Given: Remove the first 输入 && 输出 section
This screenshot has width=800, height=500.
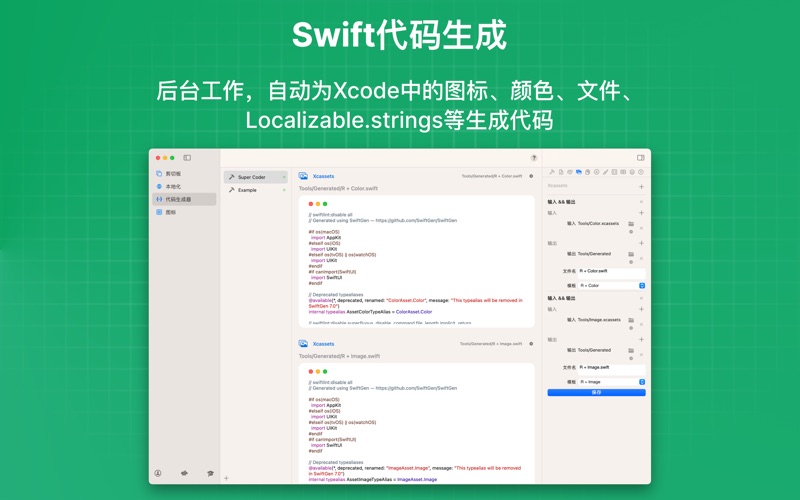Looking at the screenshot, I should [x=641, y=202].
